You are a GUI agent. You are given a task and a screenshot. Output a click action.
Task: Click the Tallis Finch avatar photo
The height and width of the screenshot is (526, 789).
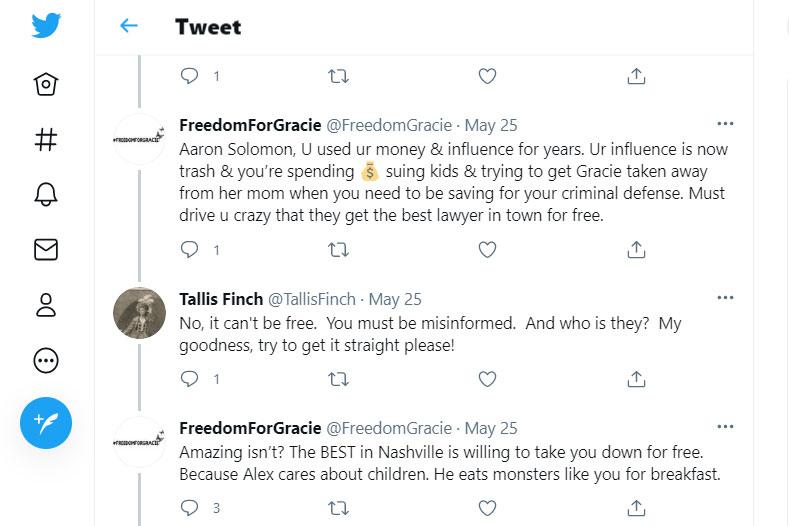coord(140,313)
